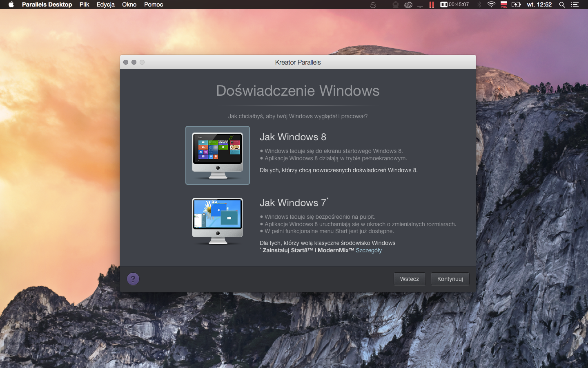588x368 pixels.
Task: Click the Creative Cloud menu bar icon
Action: (408, 4)
